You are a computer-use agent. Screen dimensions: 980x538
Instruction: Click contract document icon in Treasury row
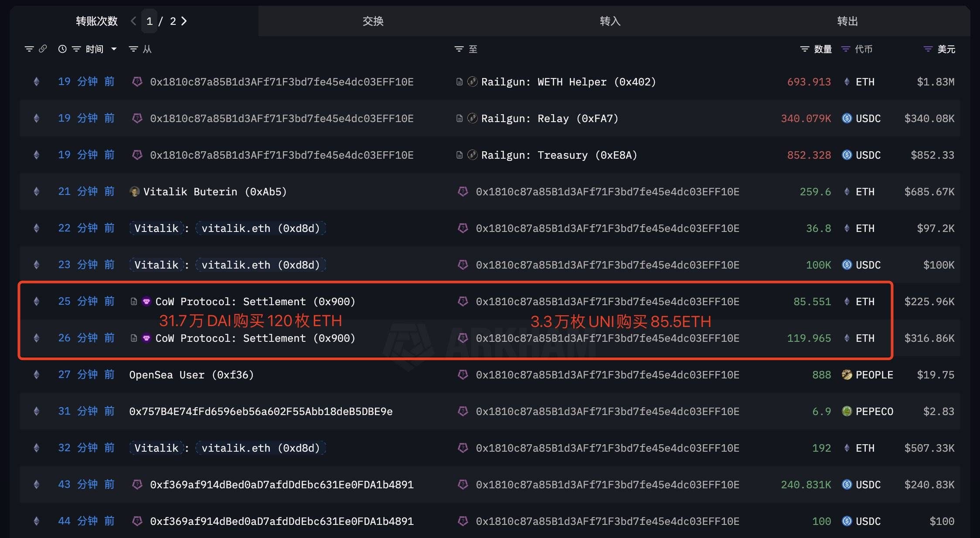[459, 155]
